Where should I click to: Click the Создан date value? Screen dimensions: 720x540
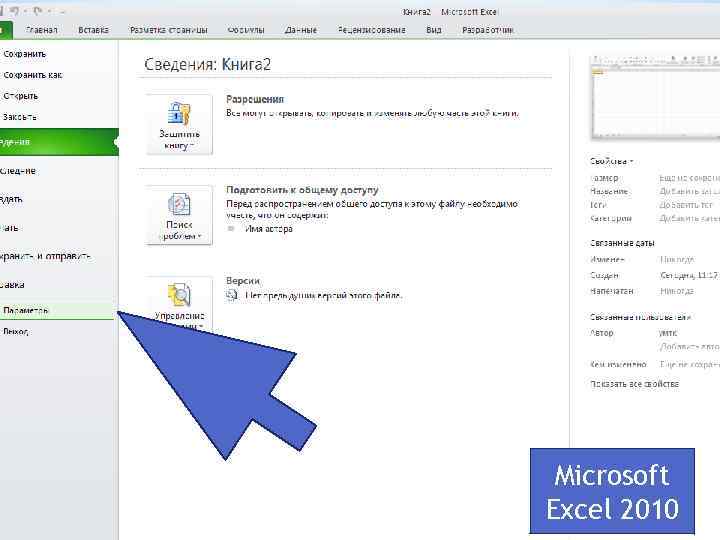click(689, 276)
